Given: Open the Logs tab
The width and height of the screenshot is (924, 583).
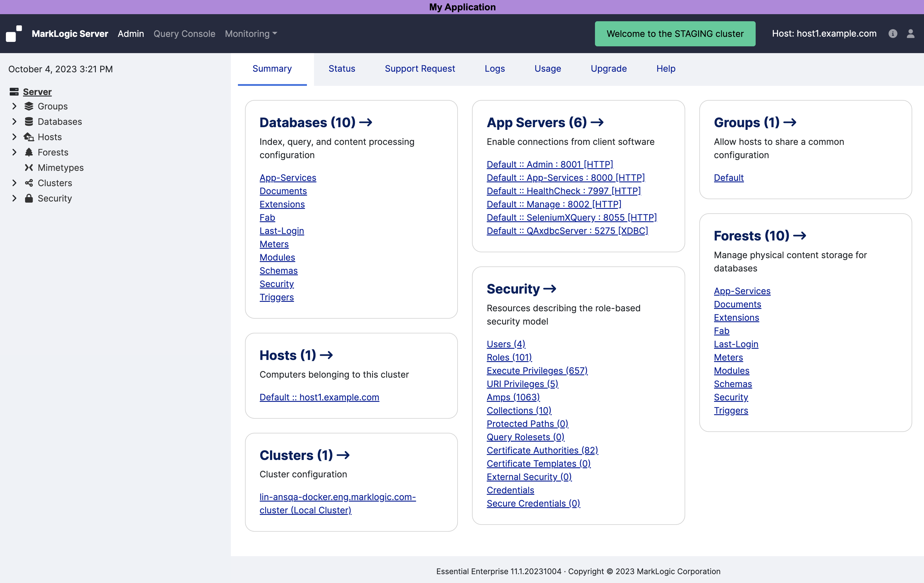Looking at the screenshot, I should 495,69.
